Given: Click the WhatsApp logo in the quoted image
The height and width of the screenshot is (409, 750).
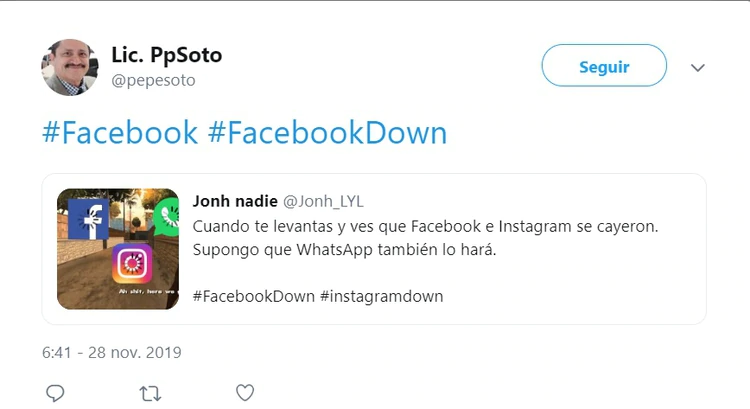Looking at the screenshot, I should 168,216.
